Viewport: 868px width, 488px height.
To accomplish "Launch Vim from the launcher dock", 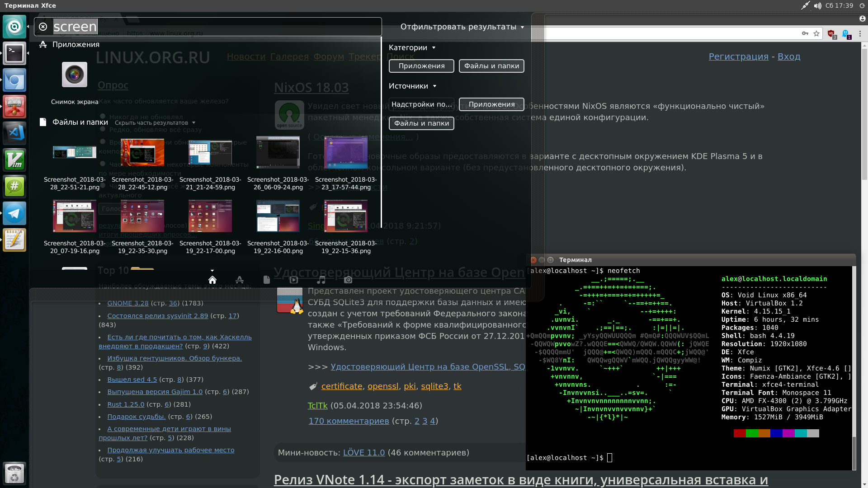I will pyautogui.click(x=14, y=160).
